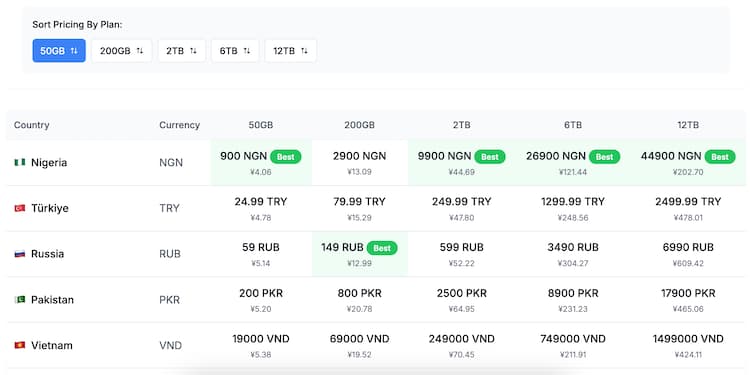Click the TRY currency code cell
The width and height of the screenshot is (750, 375).
click(169, 209)
